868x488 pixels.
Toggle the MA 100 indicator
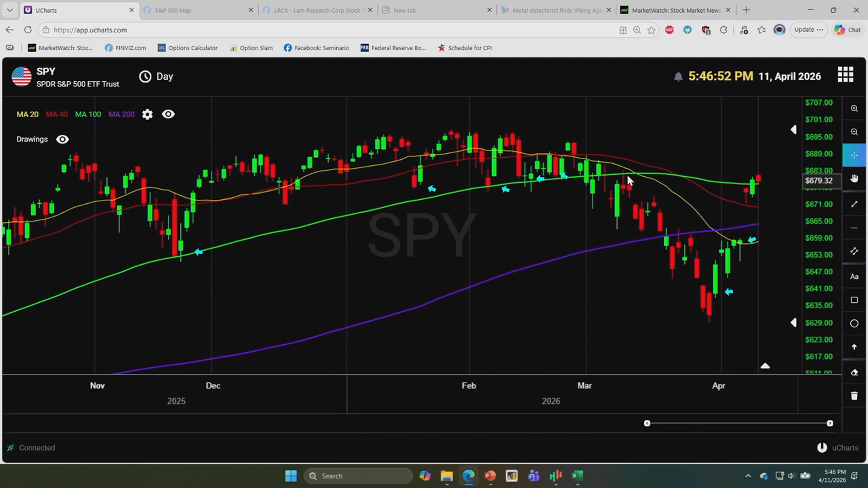88,114
